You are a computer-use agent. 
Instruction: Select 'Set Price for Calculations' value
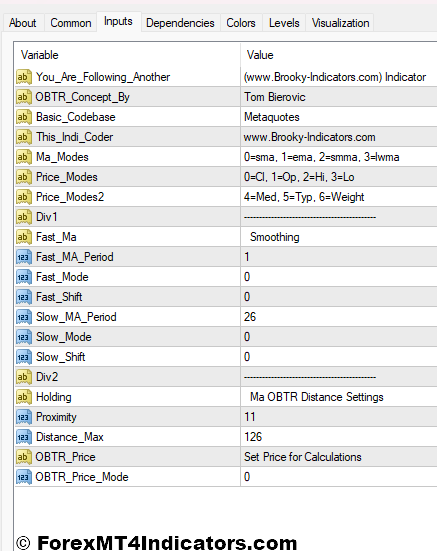(339, 457)
